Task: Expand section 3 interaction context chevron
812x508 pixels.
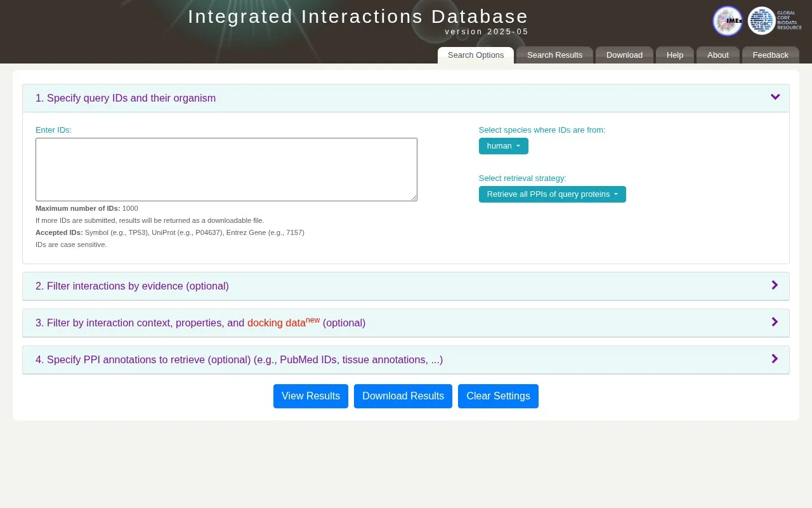Action: (x=775, y=322)
